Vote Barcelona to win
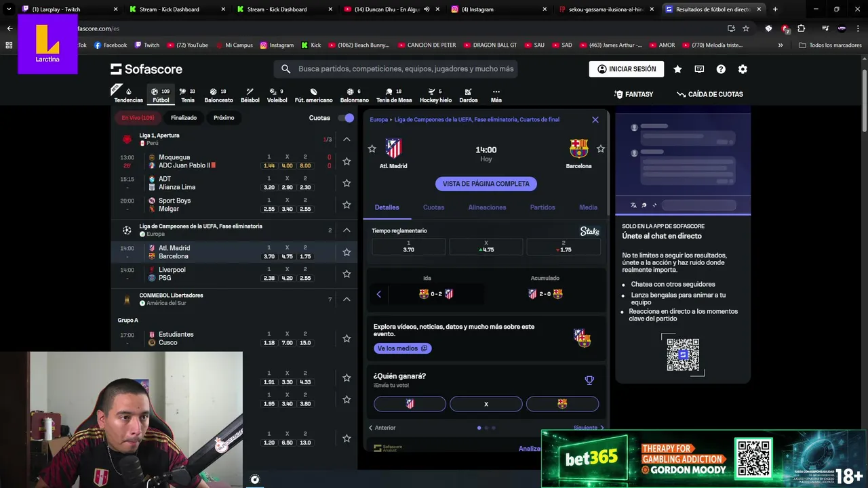This screenshot has height=488, width=868. coord(562,404)
